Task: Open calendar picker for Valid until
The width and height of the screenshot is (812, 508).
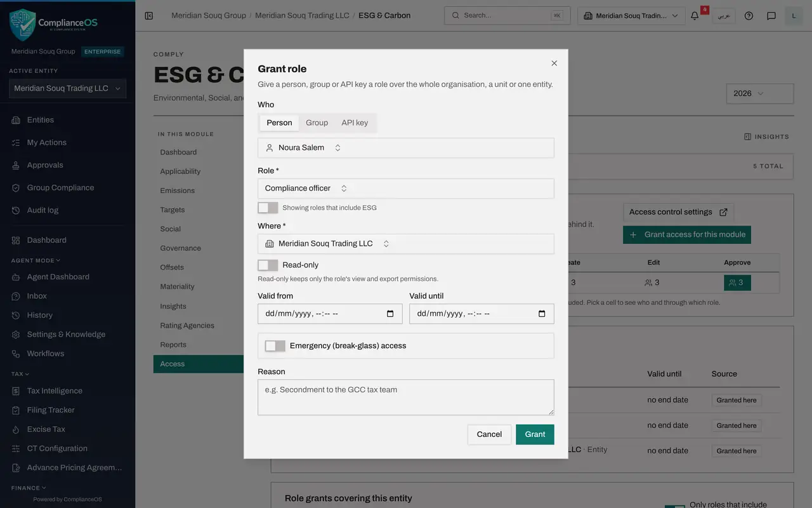Action: [542, 314]
